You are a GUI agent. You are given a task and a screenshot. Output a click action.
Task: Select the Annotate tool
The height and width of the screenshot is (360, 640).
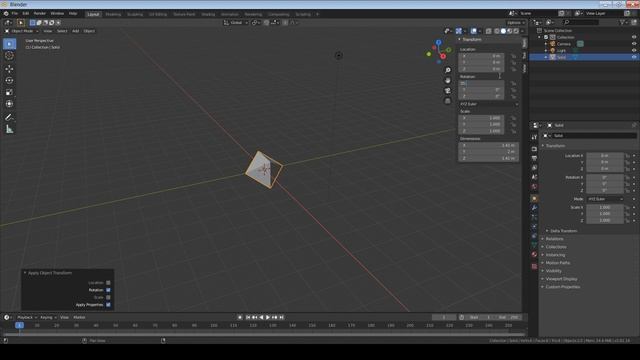(x=9, y=117)
